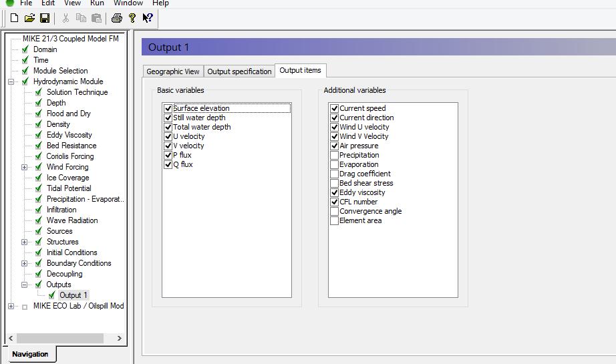The image size is (616, 364).
Task: Click the Open folder toolbar icon
Action: (x=29, y=17)
